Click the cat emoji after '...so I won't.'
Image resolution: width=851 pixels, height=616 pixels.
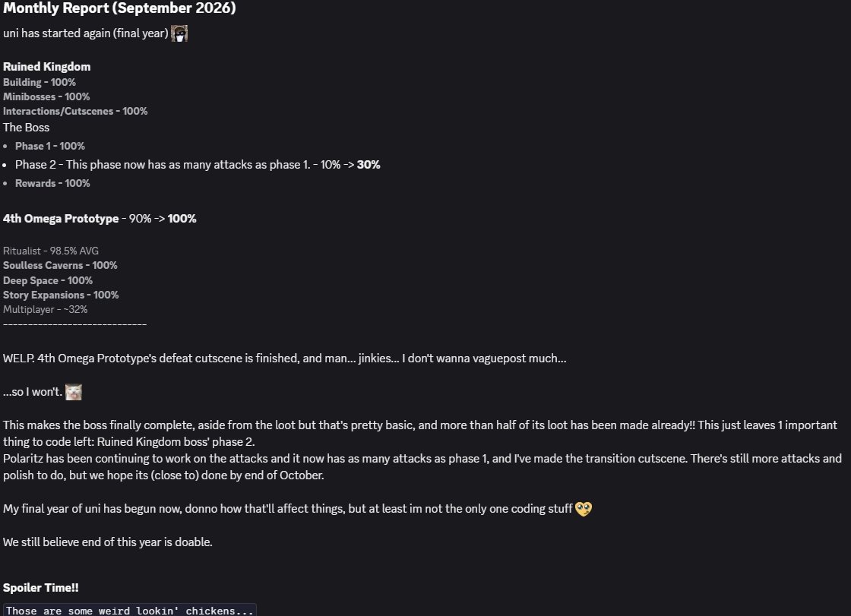[x=74, y=392]
